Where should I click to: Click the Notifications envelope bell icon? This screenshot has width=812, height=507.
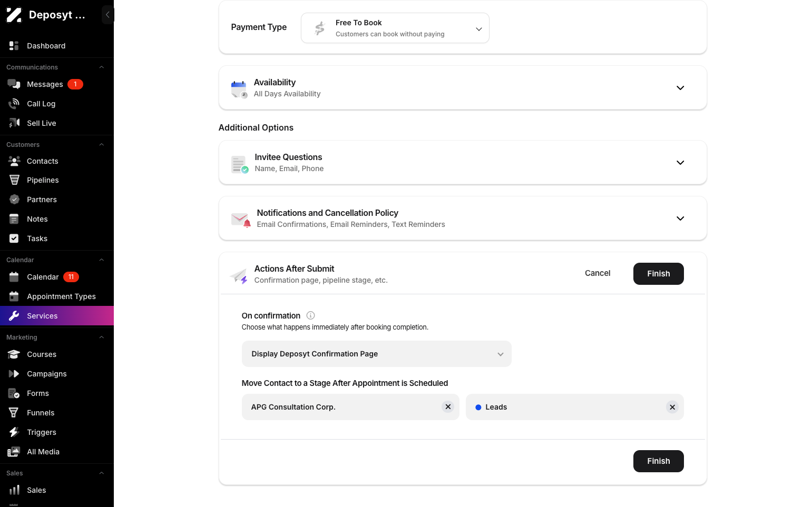pos(241,220)
